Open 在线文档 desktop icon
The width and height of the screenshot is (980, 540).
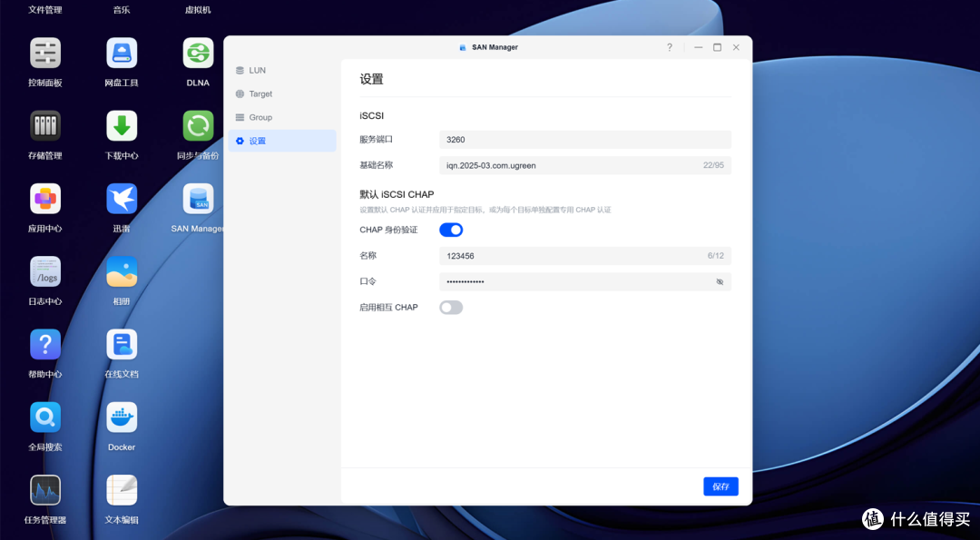click(122, 344)
